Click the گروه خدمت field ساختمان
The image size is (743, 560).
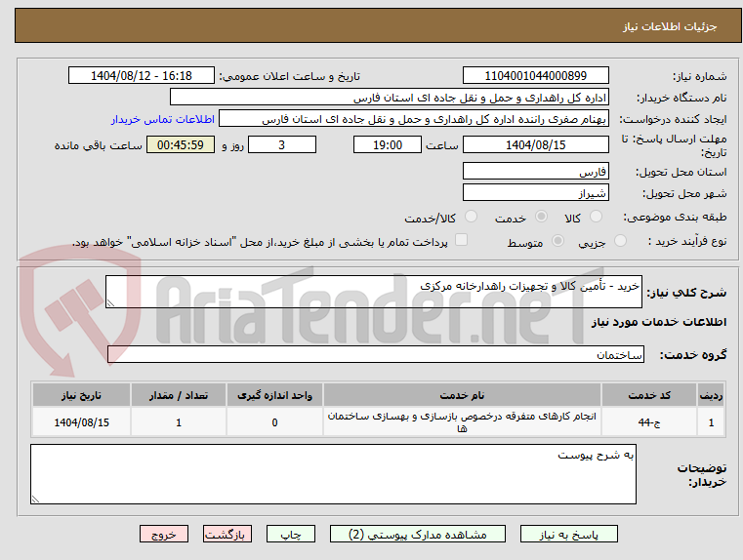coord(376,354)
